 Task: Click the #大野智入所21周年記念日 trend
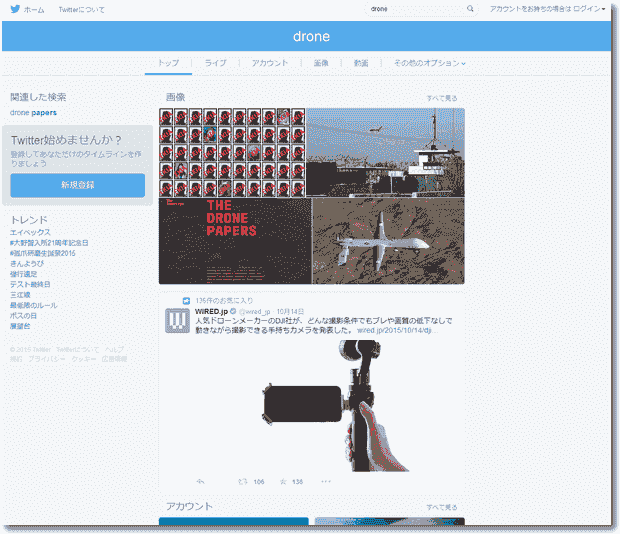pyautogui.click(x=49, y=243)
